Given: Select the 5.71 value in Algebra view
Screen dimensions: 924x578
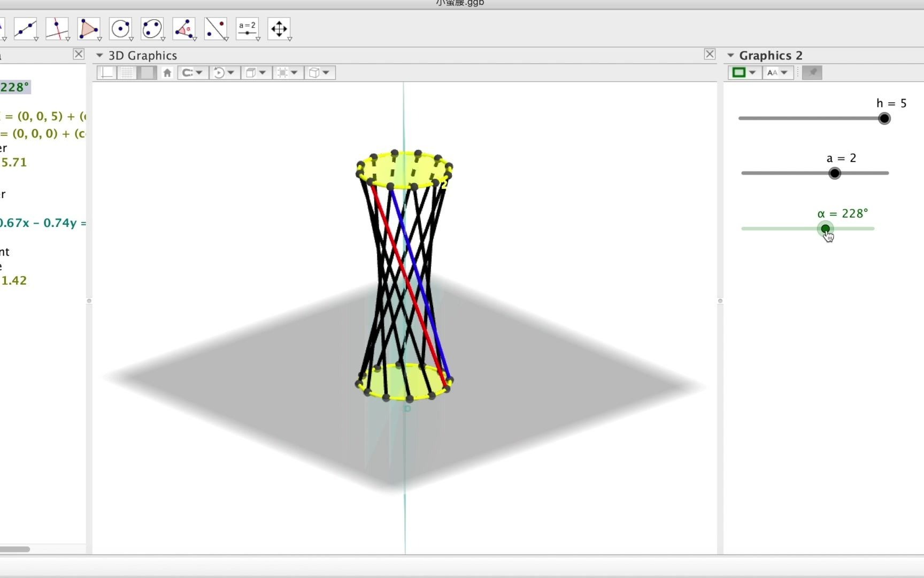Looking at the screenshot, I should (14, 162).
